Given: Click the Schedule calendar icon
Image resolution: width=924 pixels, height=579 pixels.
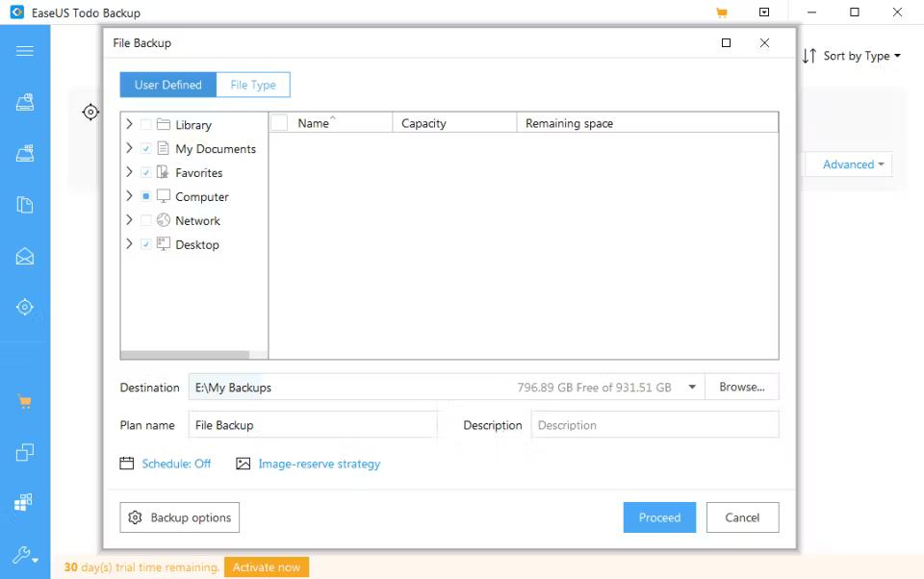Looking at the screenshot, I should (x=127, y=464).
